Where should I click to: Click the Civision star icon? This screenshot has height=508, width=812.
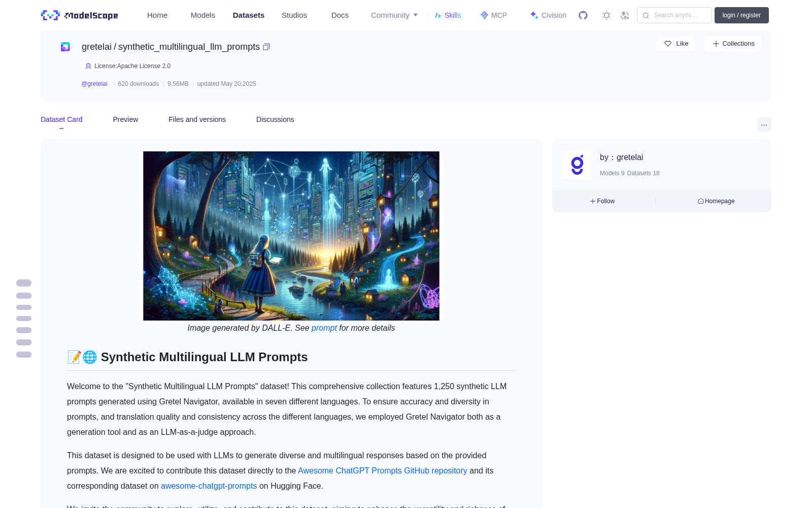coord(534,15)
